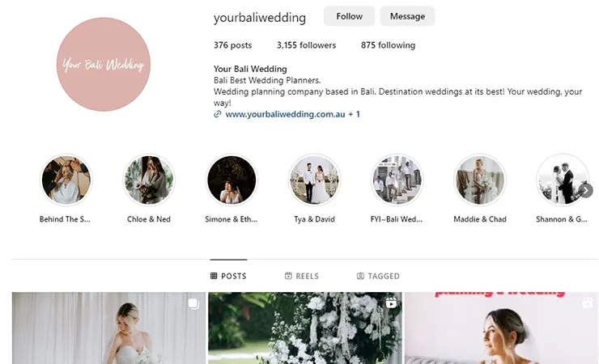
Task: Select the Posts tab
Action: (x=228, y=276)
